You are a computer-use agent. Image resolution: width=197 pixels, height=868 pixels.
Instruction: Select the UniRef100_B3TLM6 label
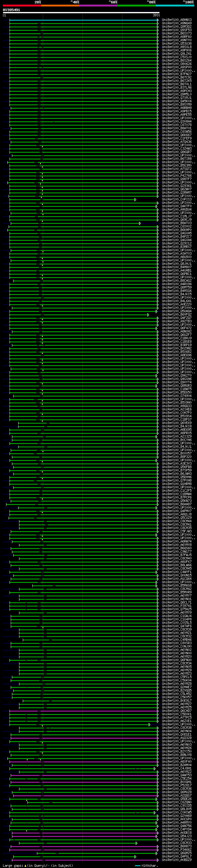[177, 88]
